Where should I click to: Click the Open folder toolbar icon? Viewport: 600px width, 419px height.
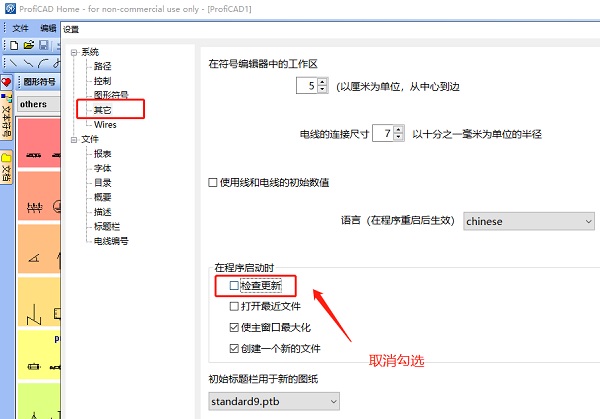29,45
